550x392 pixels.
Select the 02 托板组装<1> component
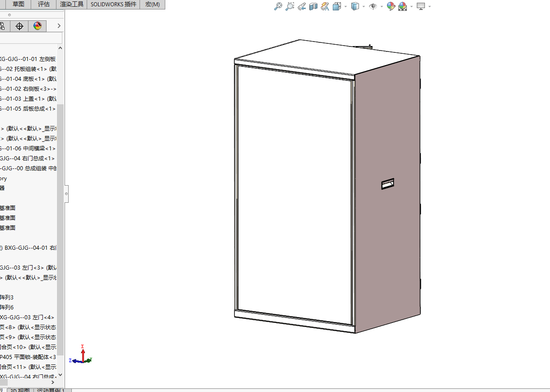click(28, 69)
